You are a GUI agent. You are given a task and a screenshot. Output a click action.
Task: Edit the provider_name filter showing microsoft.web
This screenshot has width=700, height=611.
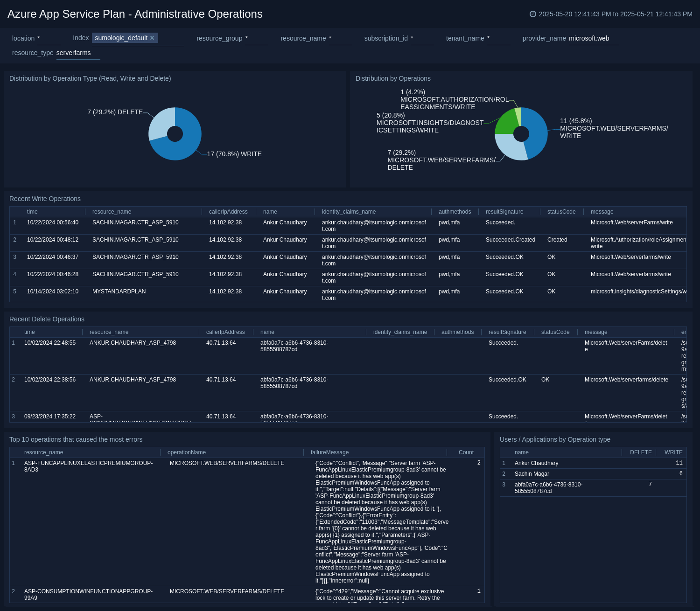pos(594,39)
